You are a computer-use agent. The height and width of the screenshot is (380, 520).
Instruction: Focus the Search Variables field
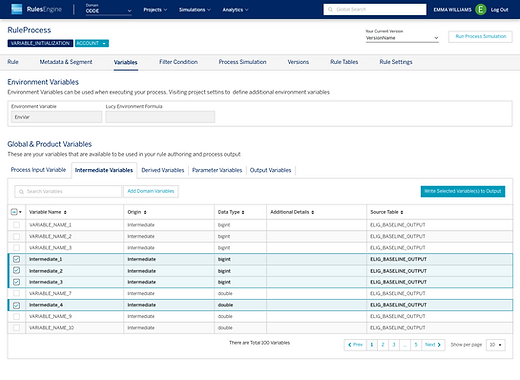click(68, 191)
